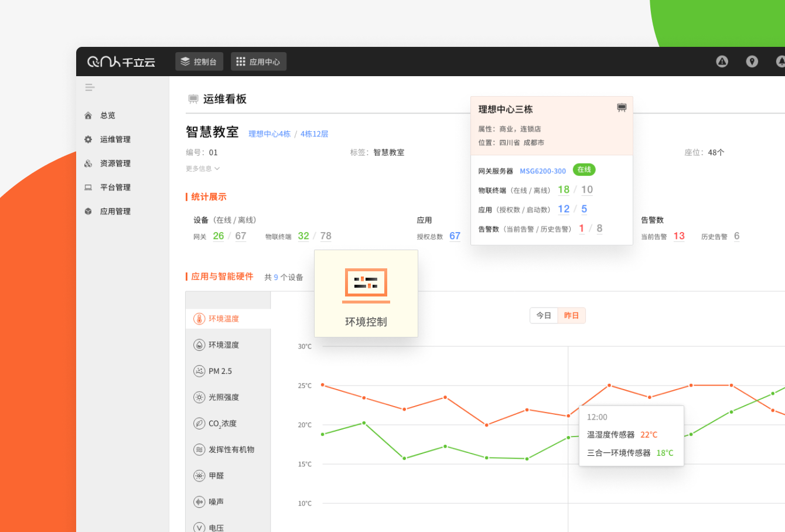This screenshot has height=532, width=785.
Task: Open the 应用中心 menu
Action: 258,62
